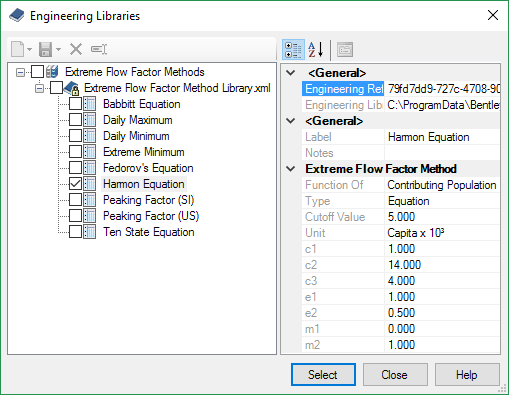Image resolution: width=509 pixels, height=395 pixels.
Task: Click the Select button
Action: pos(323,375)
